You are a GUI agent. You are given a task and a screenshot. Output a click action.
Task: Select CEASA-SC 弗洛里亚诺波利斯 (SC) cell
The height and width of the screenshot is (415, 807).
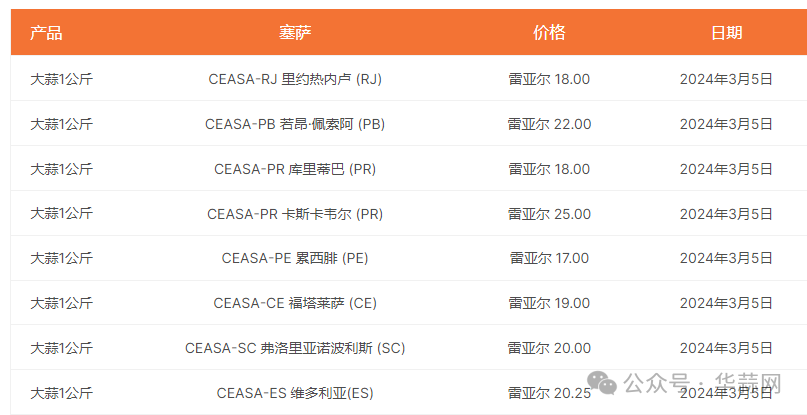(295, 348)
